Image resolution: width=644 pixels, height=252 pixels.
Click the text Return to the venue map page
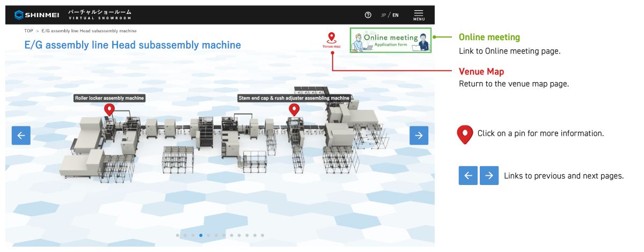click(514, 84)
